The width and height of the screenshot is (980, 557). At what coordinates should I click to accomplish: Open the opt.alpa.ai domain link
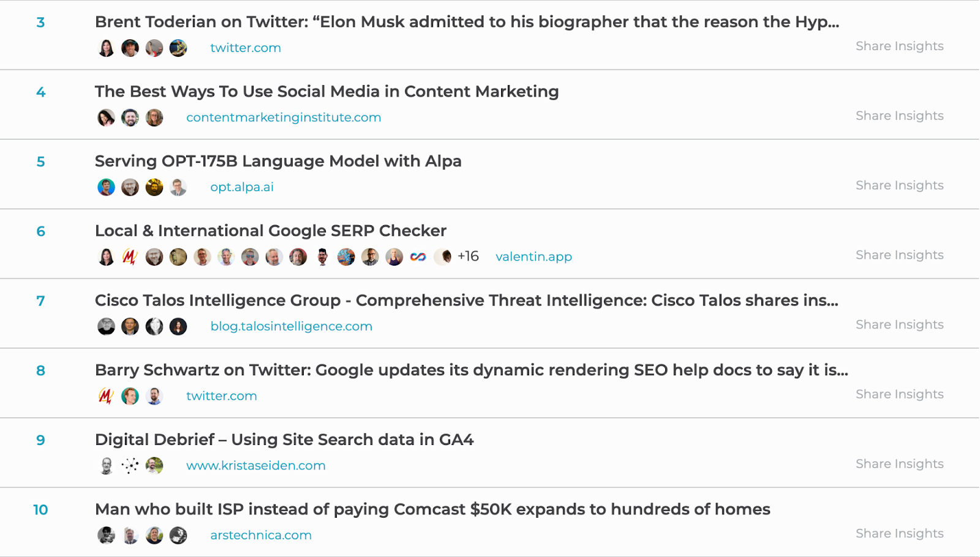pos(242,187)
